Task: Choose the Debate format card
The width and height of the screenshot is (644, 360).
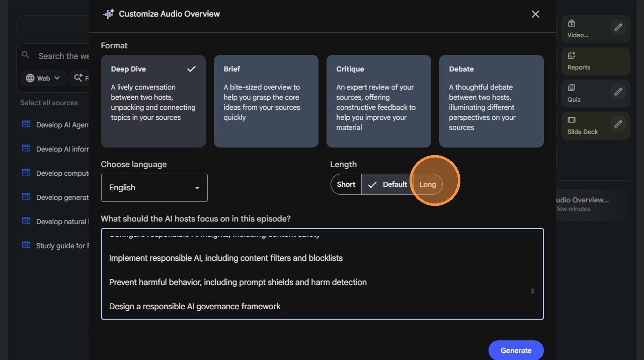Action: 491,101
